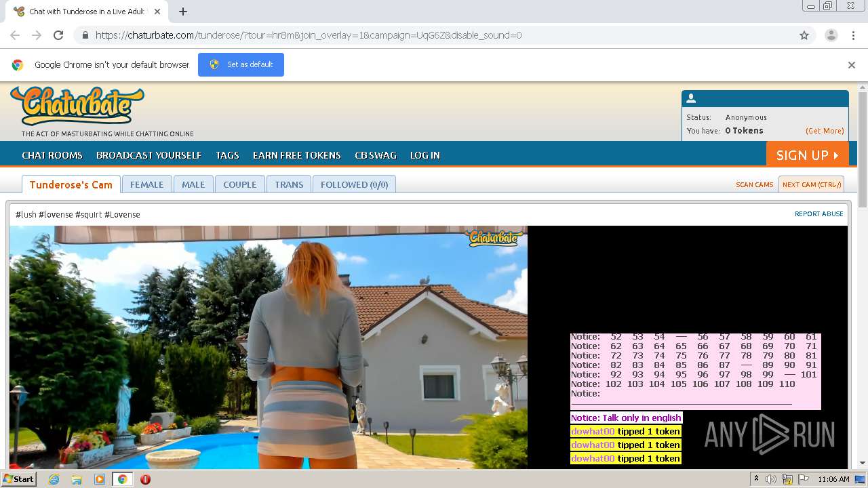
Task: View site security lock info
Action: coord(85,35)
